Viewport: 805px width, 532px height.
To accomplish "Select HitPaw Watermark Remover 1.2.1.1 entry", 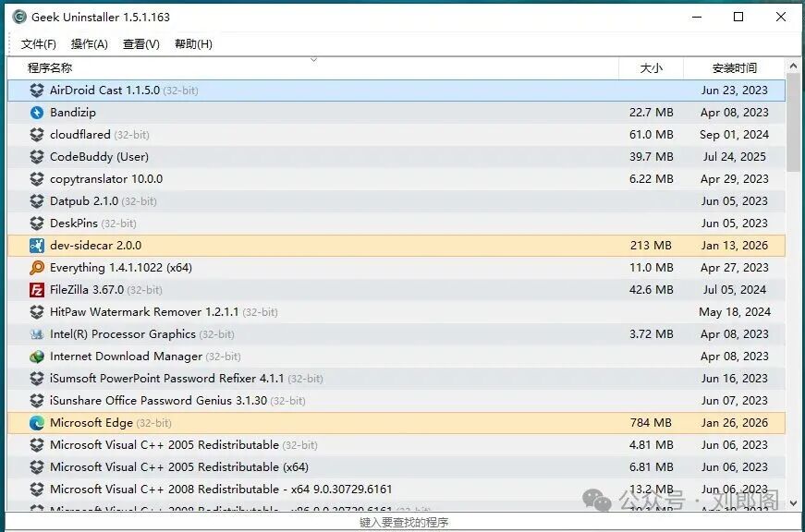I will pyautogui.click(x=164, y=312).
